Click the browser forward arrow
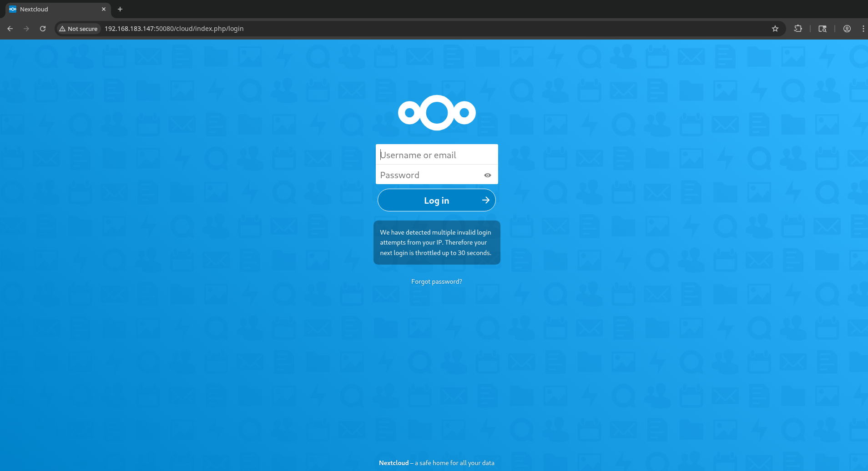Image resolution: width=868 pixels, height=471 pixels. 26,29
